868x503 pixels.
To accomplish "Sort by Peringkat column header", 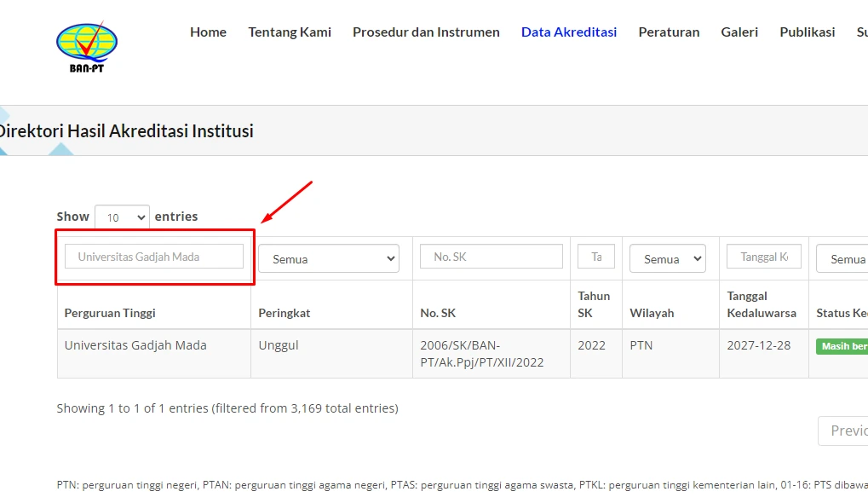I will click(x=331, y=304).
